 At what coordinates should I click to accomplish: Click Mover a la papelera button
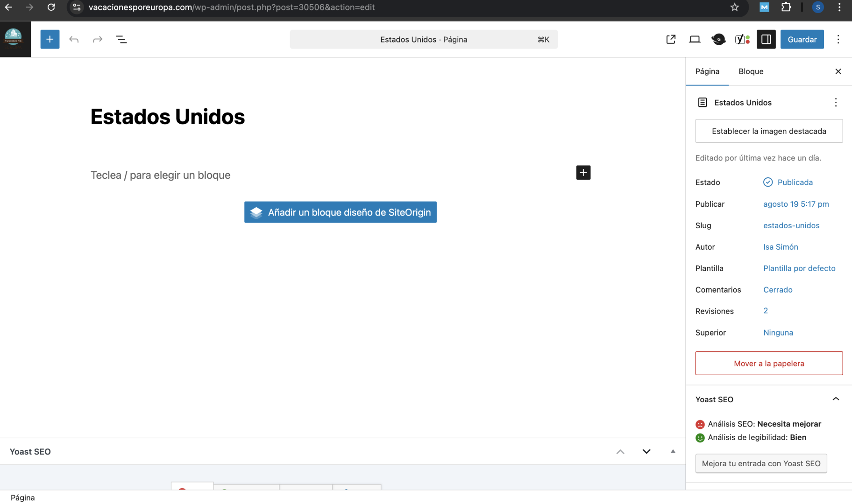tap(769, 363)
